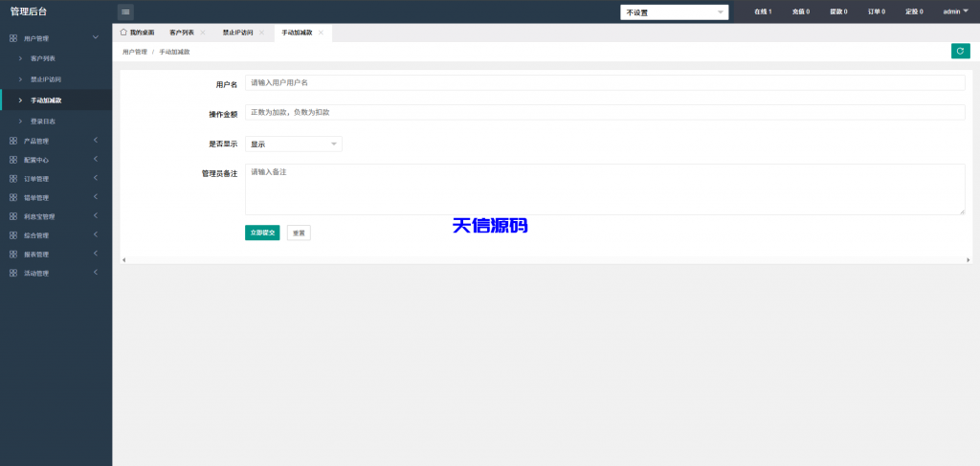Screen dimensions: 980x466
Task: Click the 用户名 input field
Action: (605, 83)
